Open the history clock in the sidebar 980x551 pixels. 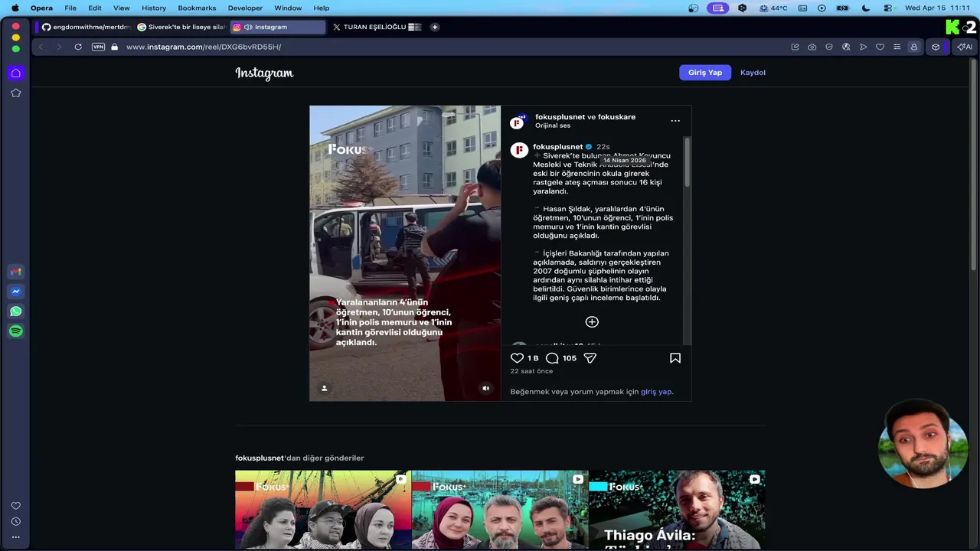click(x=15, y=521)
